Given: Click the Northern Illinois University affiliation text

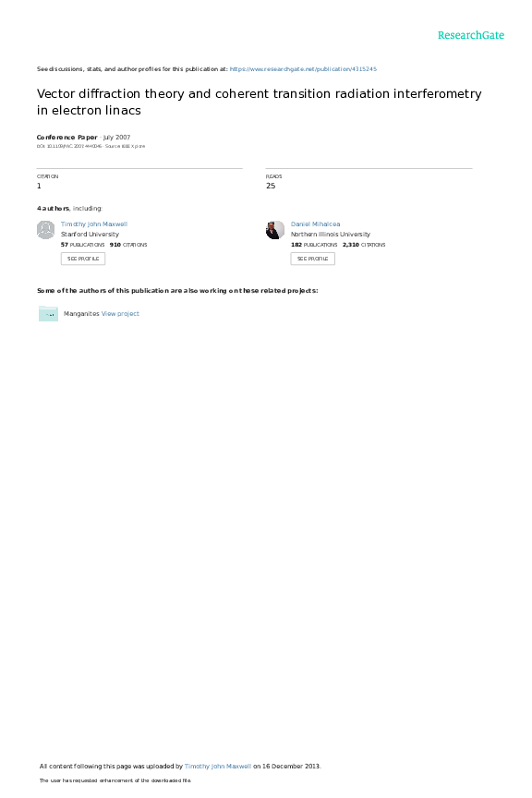Looking at the screenshot, I should coord(331,234).
